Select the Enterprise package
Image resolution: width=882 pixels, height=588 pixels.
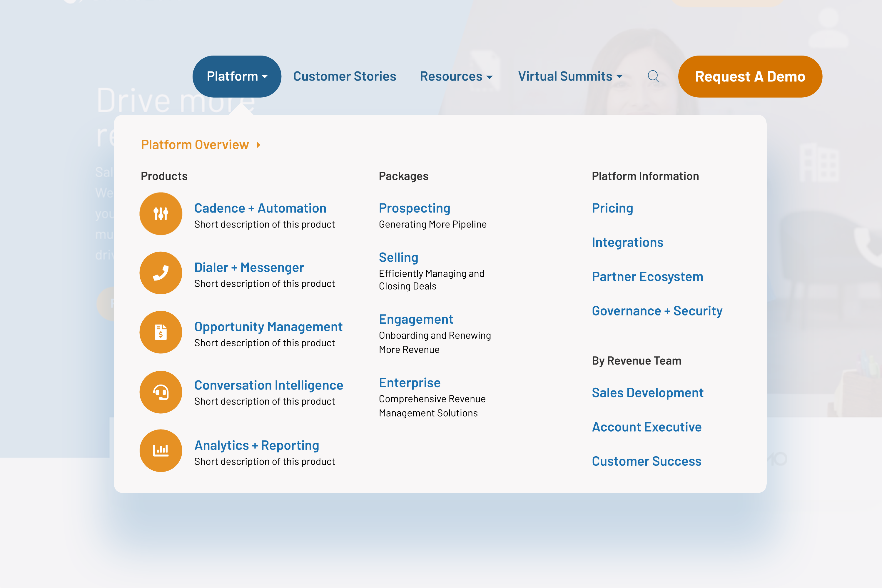tap(410, 382)
